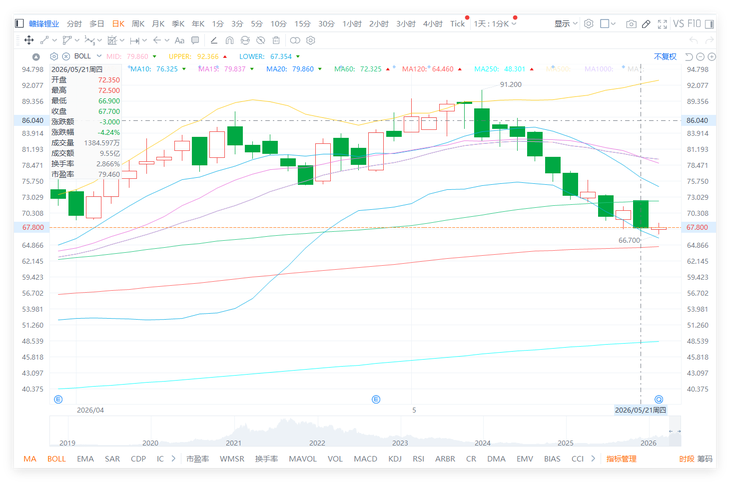The height and width of the screenshot is (482, 730).
Task: Select the measurement ruler tool
Action: click(134, 41)
